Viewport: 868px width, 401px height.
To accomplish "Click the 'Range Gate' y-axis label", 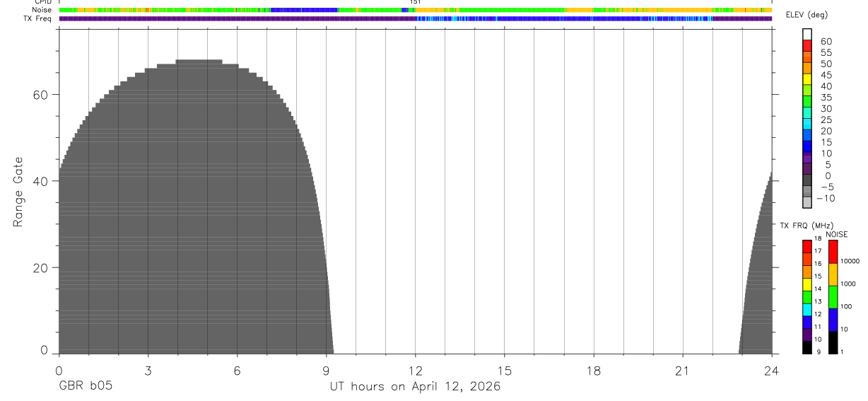I will click(x=19, y=192).
